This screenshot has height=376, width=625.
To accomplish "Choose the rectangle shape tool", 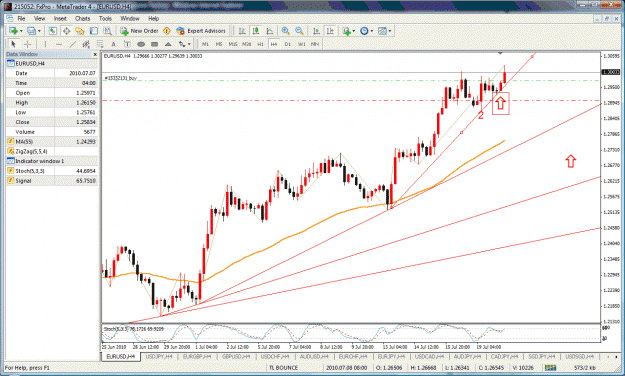I will click(x=155, y=44).
